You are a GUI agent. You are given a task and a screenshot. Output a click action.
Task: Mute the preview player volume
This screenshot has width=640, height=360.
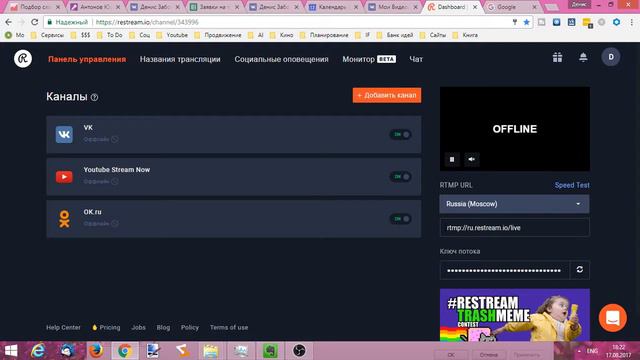[x=471, y=159]
